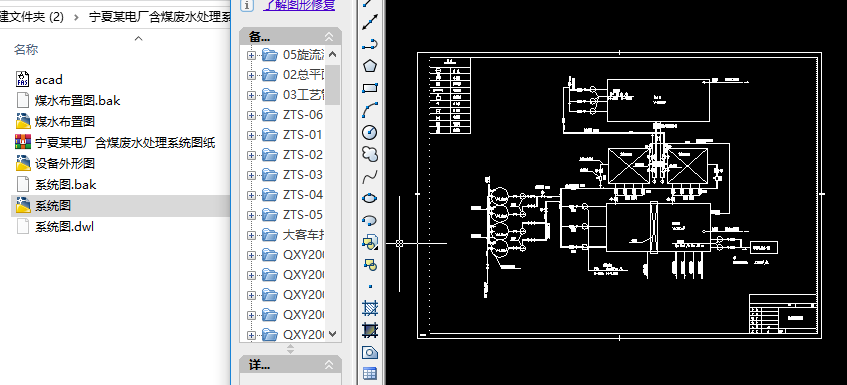Expand the 大客车 folder node
This screenshot has width=847, height=385.
click(251, 235)
